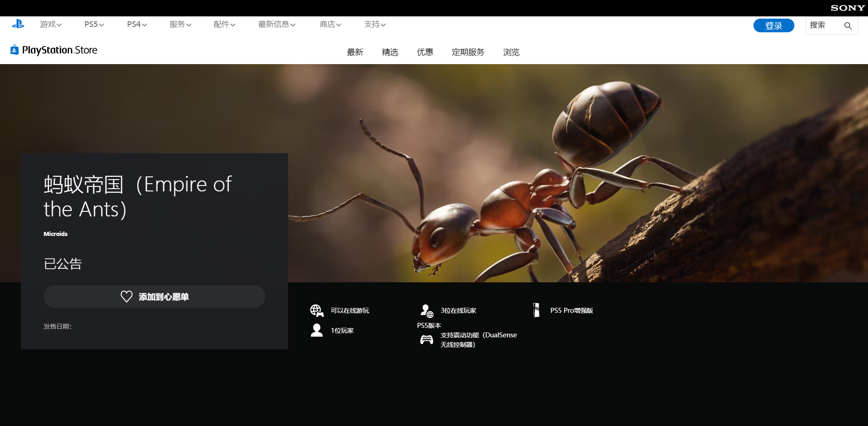Viewport: 868px width, 426px height.
Task: Click the single player person icon
Action: pyautogui.click(x=317, y=330)
